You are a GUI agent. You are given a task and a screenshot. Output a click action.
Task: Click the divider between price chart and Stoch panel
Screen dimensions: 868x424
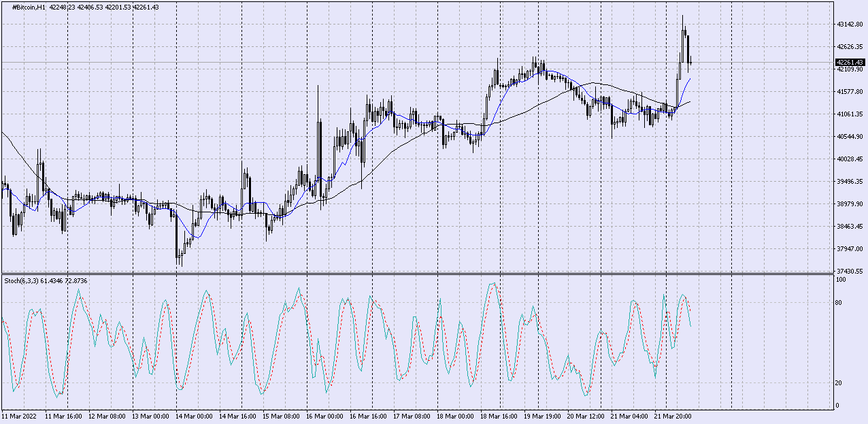point(416,274)
